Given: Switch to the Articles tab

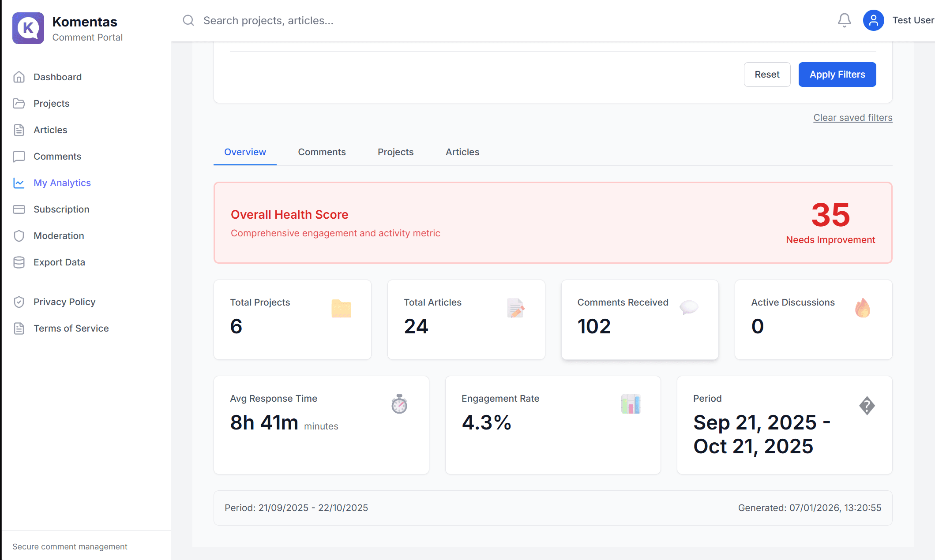Looking at the screenshot, I should pos(462,152).
